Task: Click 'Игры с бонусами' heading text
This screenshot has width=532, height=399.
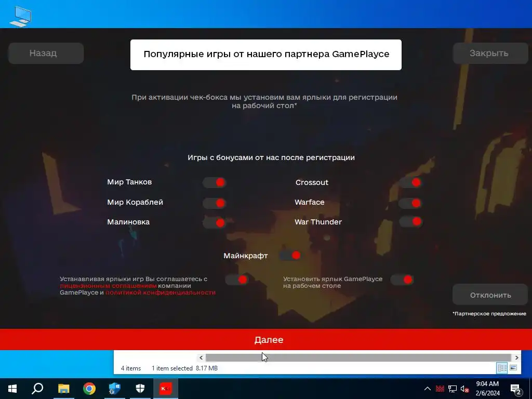Action: click(271, 157)
